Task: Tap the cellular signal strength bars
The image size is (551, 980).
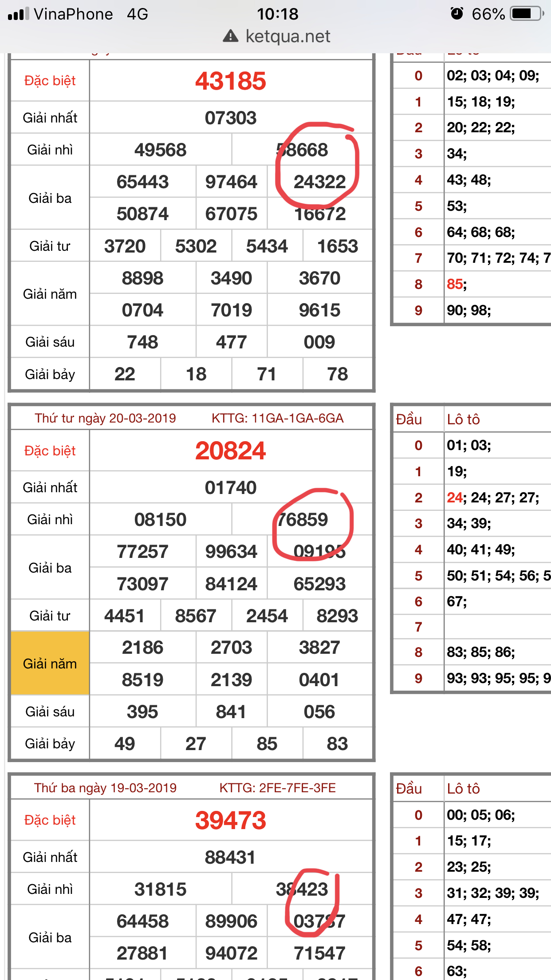Action: coord(18,14)
